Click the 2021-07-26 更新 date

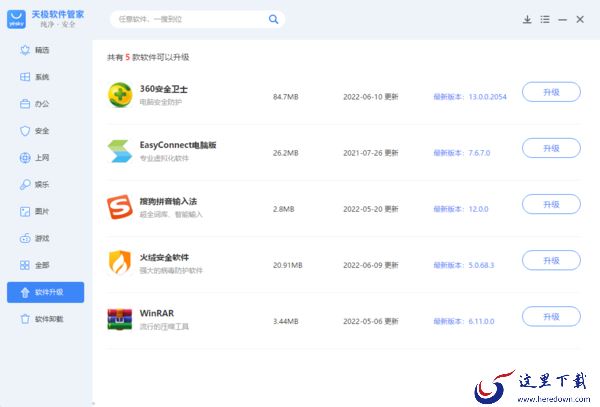(x=371, y=153)
